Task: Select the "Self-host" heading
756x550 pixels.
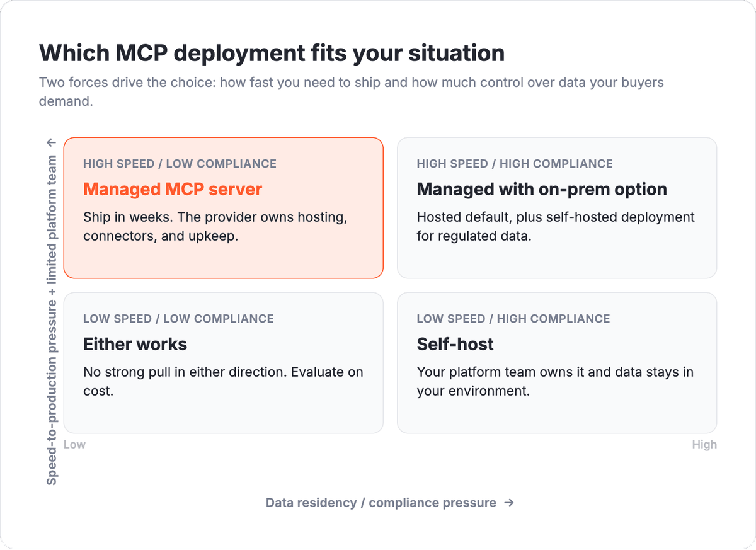Action: [455, 344]
